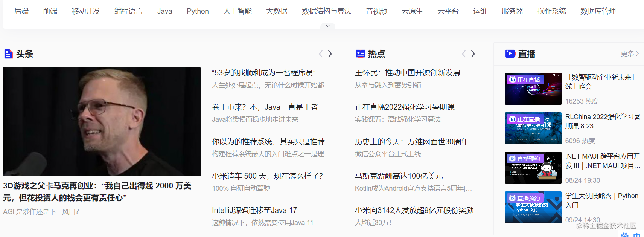Click the 头条 document icon
The width and height of the screenshot is (644, 237).
[8, 54]
